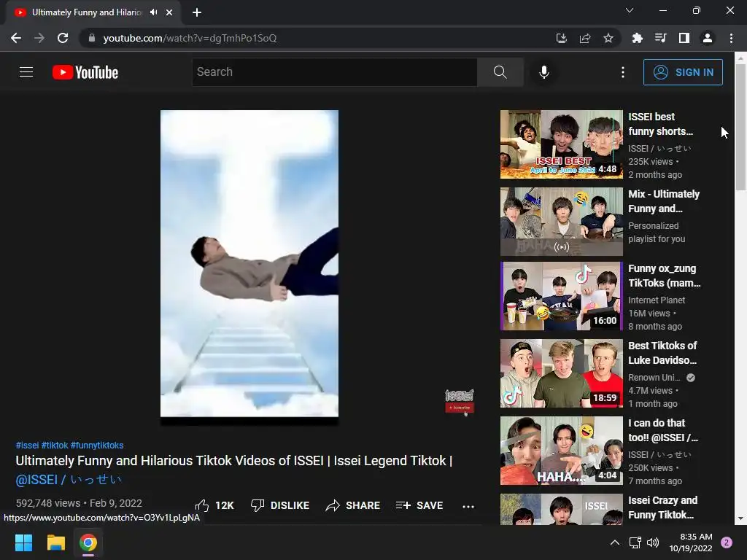Click the #funnytiktoks hashtag
The image size is (747, 560).
click(x=97, y=446)
